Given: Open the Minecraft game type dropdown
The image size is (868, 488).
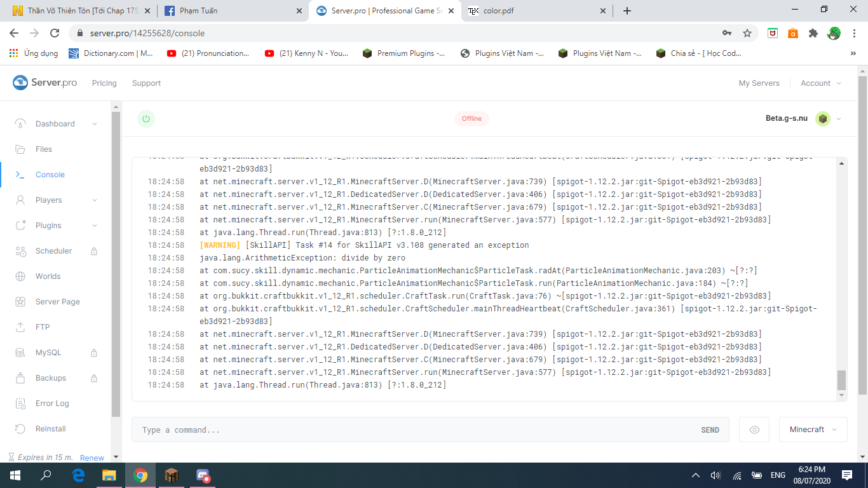Looking at the screenshot, I should point(813,430).
